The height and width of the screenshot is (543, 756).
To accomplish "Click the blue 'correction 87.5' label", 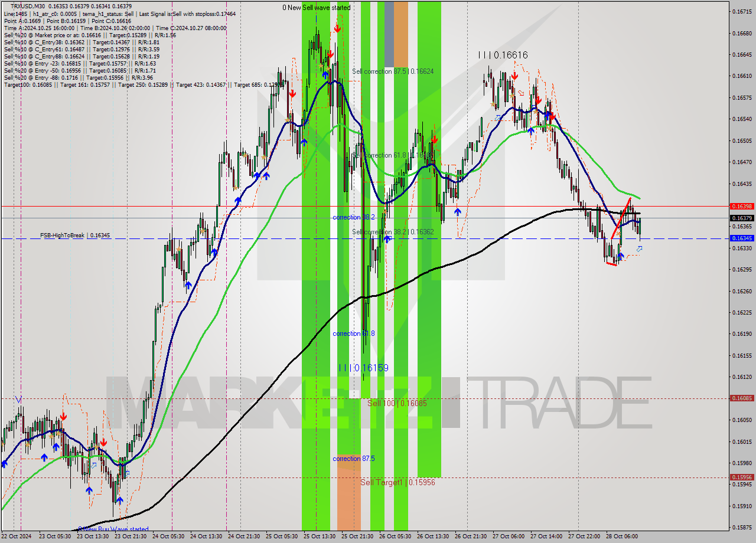I will [x=354, y=459].
